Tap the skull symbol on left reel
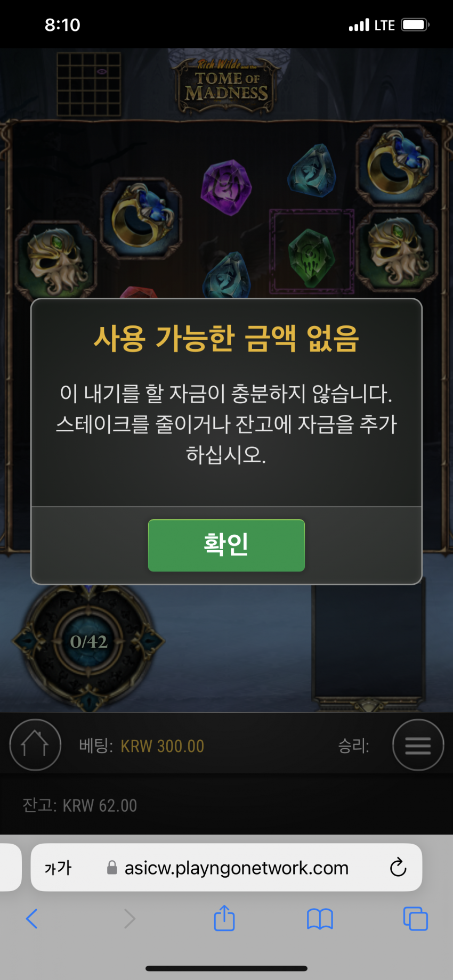 [x=56, y=260]
